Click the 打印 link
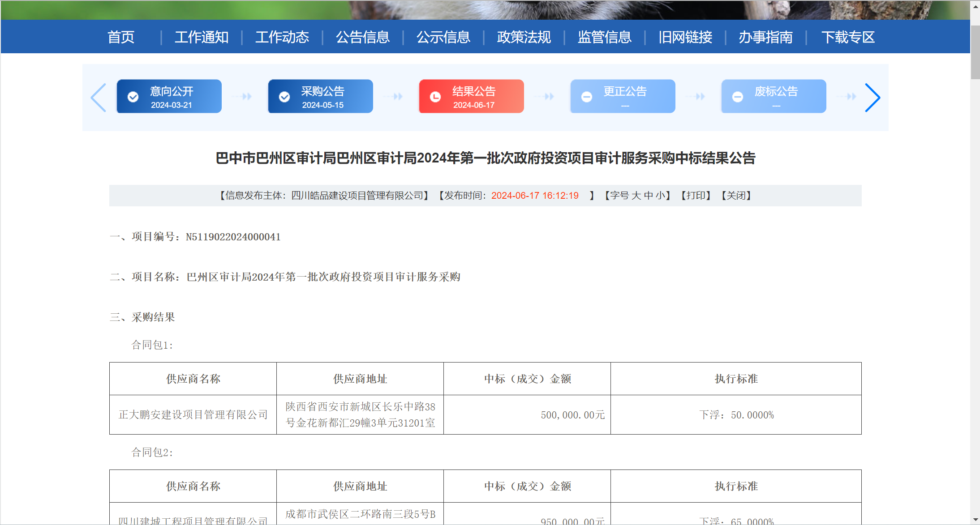Screen dimensions: 980x525 [x=696, y=196]
